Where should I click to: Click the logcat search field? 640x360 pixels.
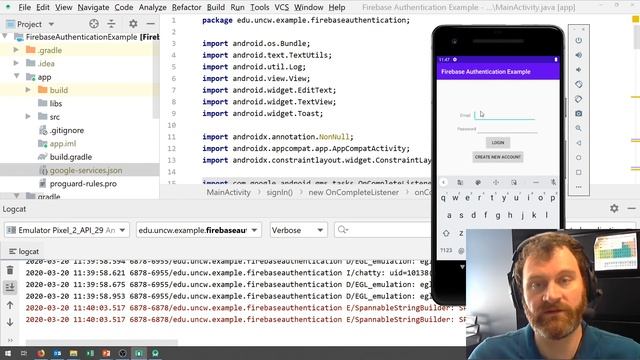pos(384,230)
